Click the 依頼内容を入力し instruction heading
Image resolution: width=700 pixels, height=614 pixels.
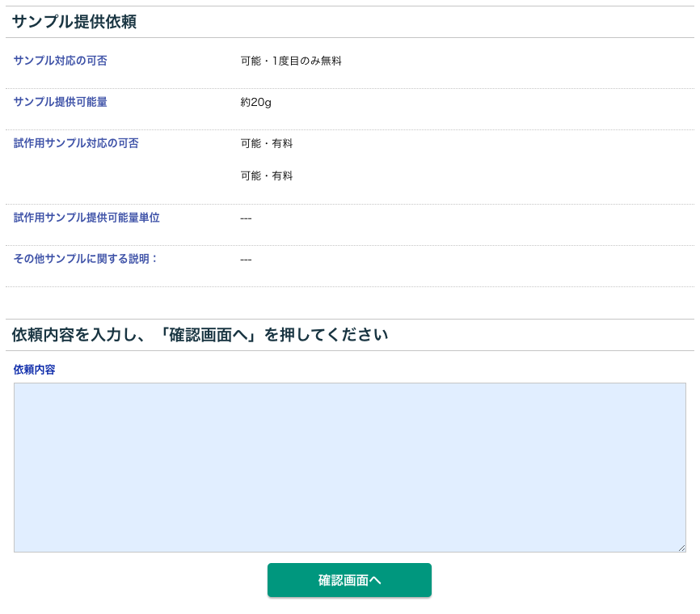[200, 334]
